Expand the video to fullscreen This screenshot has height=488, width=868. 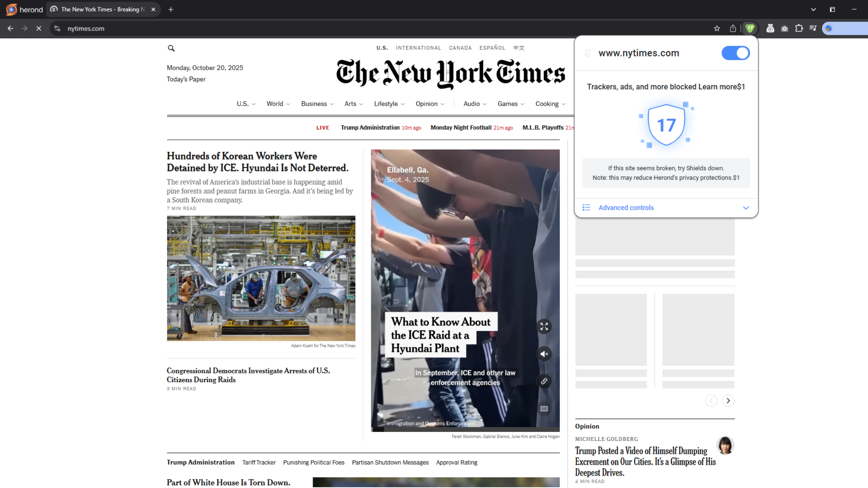click(x=544, y=326)
